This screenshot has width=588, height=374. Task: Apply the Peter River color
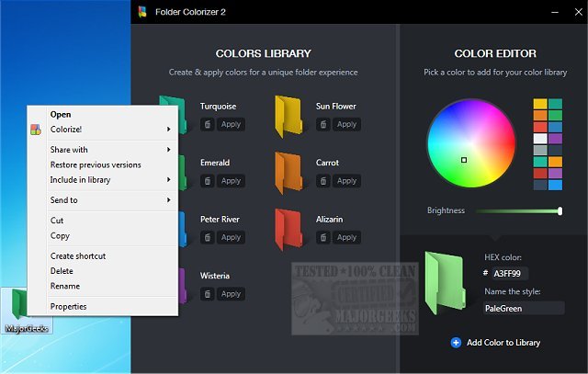click(x=231, y=237)
